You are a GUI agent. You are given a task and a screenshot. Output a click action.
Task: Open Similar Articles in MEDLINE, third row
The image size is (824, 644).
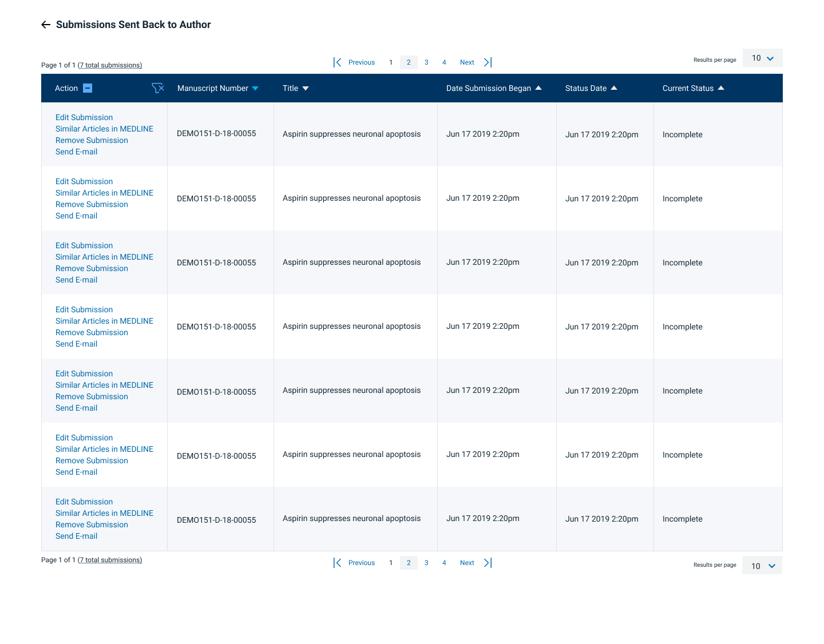[x=104, y=257]
